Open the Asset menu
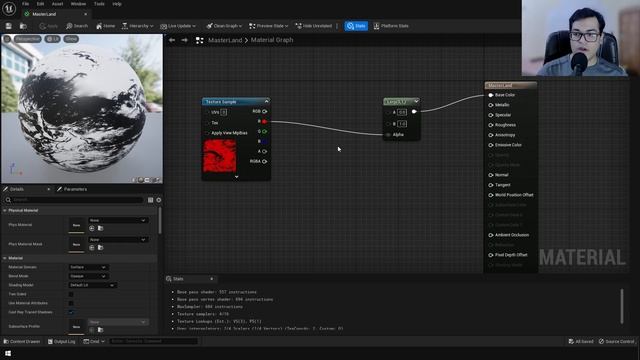640x360 pixels. [x=57, y=4]
